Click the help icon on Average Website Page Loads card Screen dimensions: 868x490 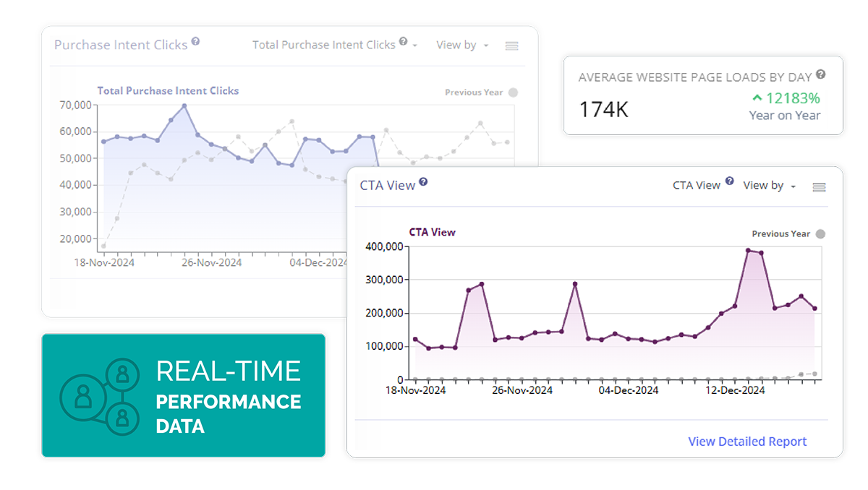(821, 73)
